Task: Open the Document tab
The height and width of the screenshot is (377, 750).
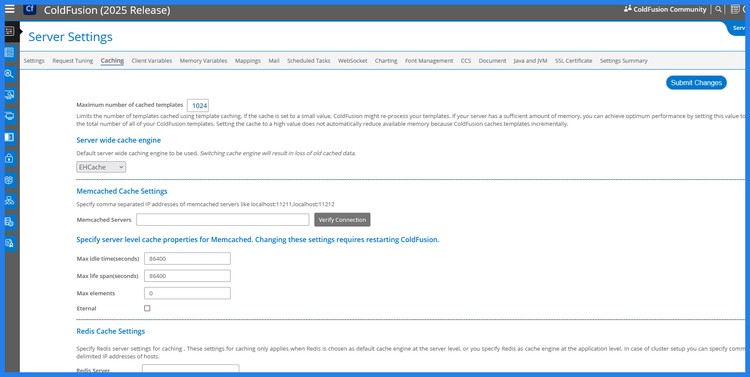Action: [492, 61]
